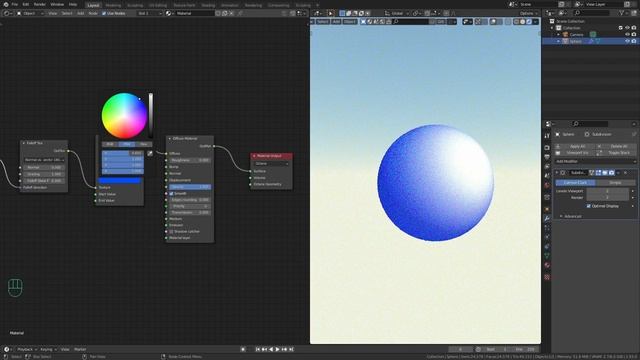
Task: Pick a hue on the color wheel
Action: [x=124, y=116]
